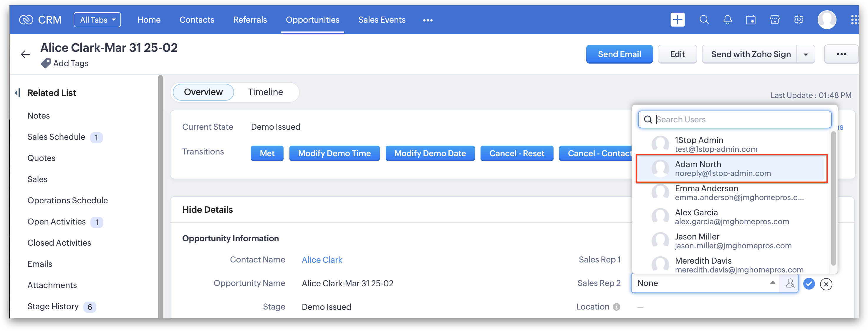Click the user lookup icon in Sales Rep 2
The image size is (868, 331).
(790, 284)
